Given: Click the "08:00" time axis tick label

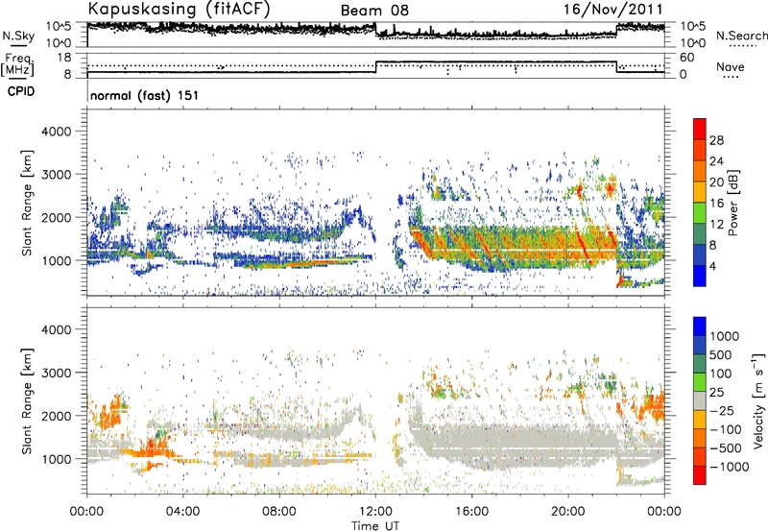Looking at the screenshot, I should (x=279, y=512).
